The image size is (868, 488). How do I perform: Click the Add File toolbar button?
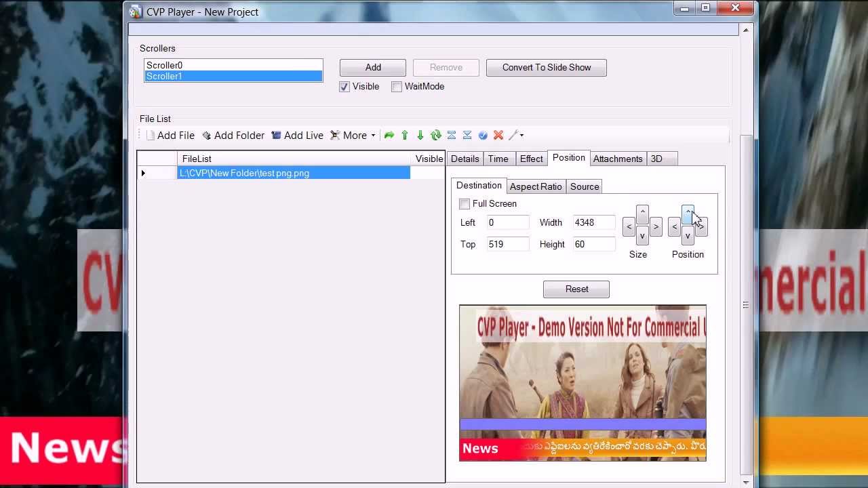170,136
